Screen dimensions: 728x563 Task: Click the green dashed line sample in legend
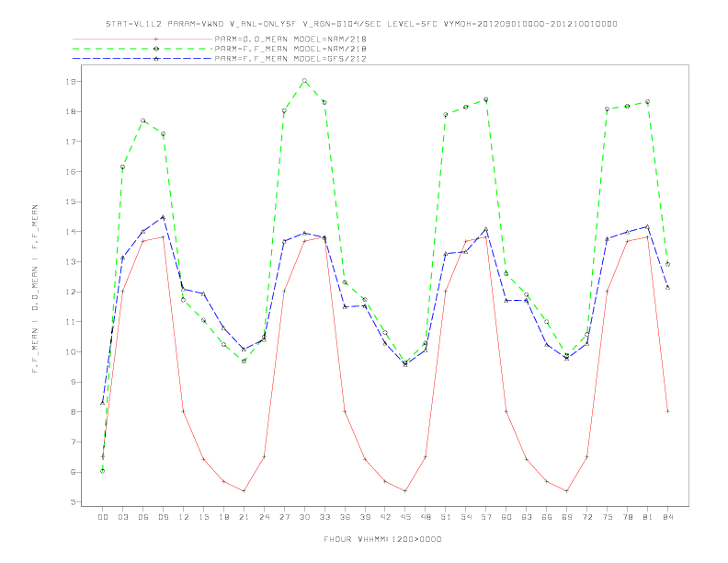point(142,49)
